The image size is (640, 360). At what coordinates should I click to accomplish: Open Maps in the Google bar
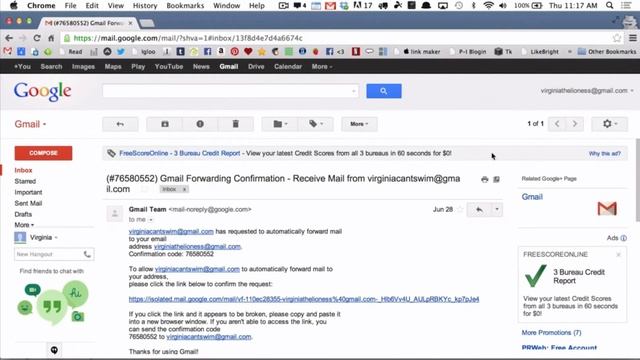pyautogui.click(x=113, y=67)
